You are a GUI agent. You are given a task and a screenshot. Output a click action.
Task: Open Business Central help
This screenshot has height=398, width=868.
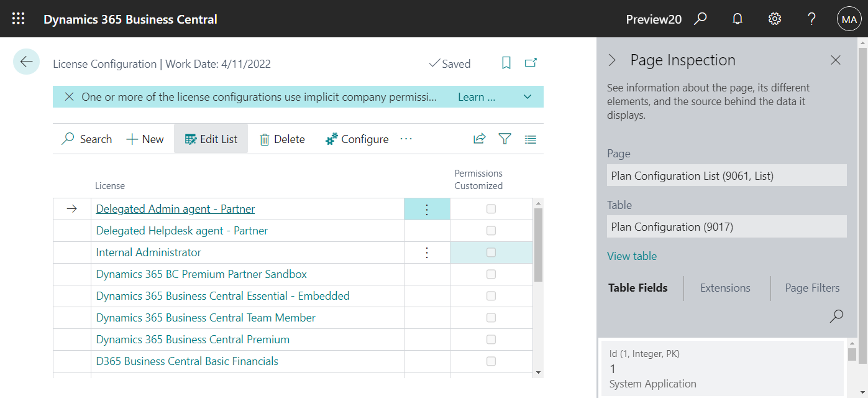pos(811,19)
